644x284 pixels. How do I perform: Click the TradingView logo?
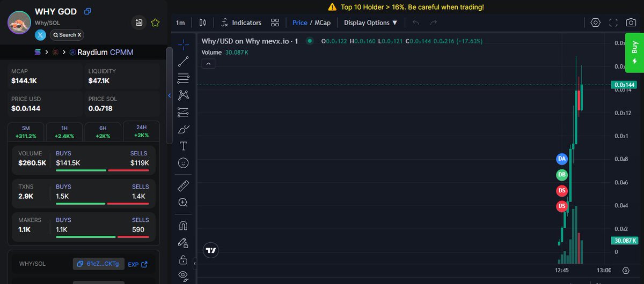211,250
